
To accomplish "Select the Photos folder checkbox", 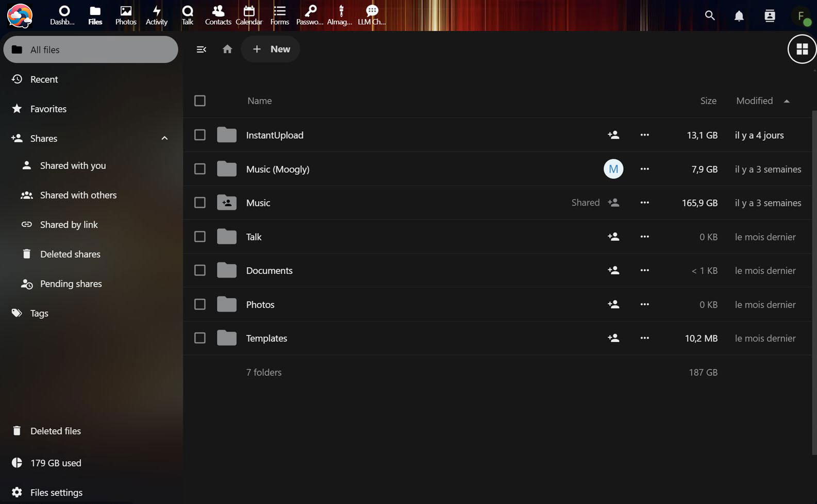I will [x=200, y=305].
